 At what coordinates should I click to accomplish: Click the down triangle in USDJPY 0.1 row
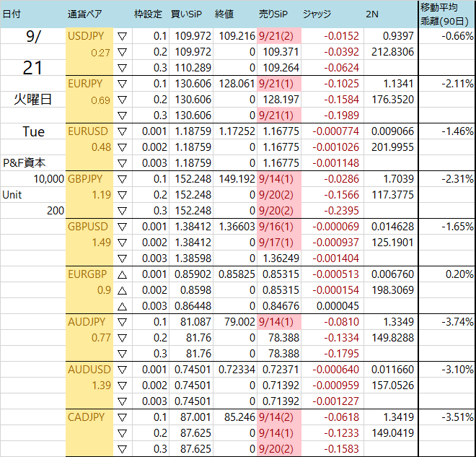pos(122,37)
